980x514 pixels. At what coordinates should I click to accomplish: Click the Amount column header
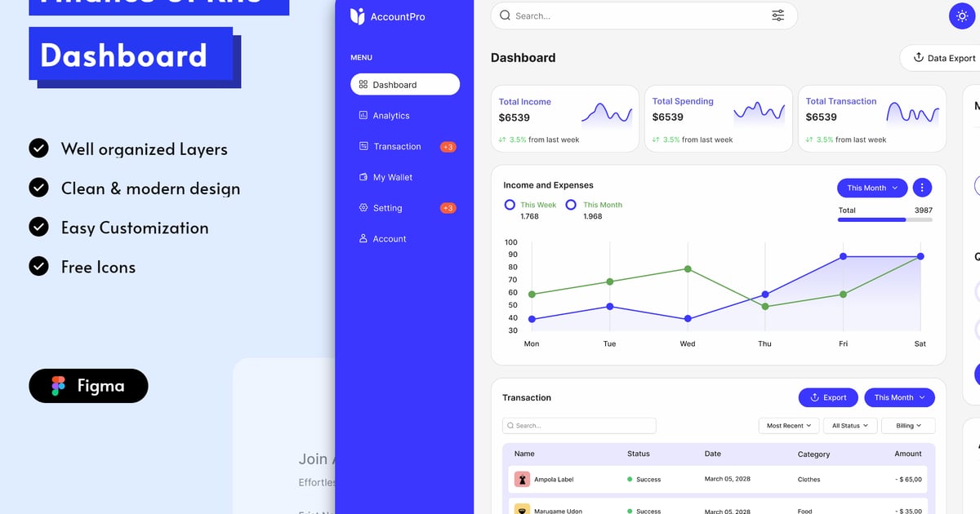(x=908, y=454)
